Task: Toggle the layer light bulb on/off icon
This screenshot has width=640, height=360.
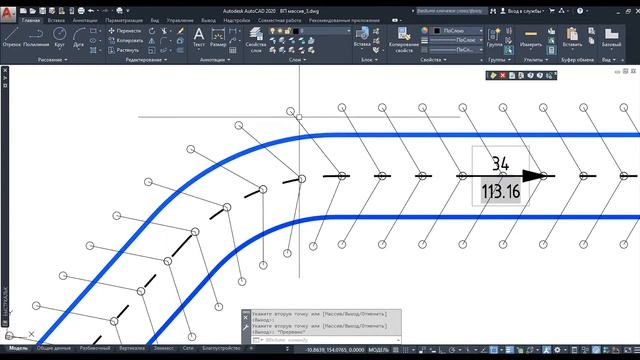Action: click(x=272, y=31)
